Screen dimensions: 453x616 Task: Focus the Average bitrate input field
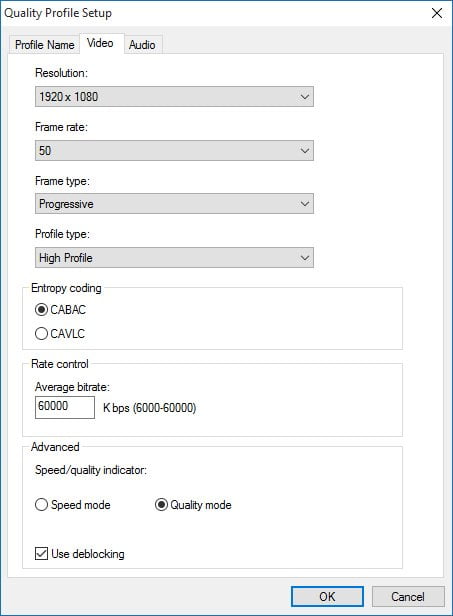click(x=65, y=407)
